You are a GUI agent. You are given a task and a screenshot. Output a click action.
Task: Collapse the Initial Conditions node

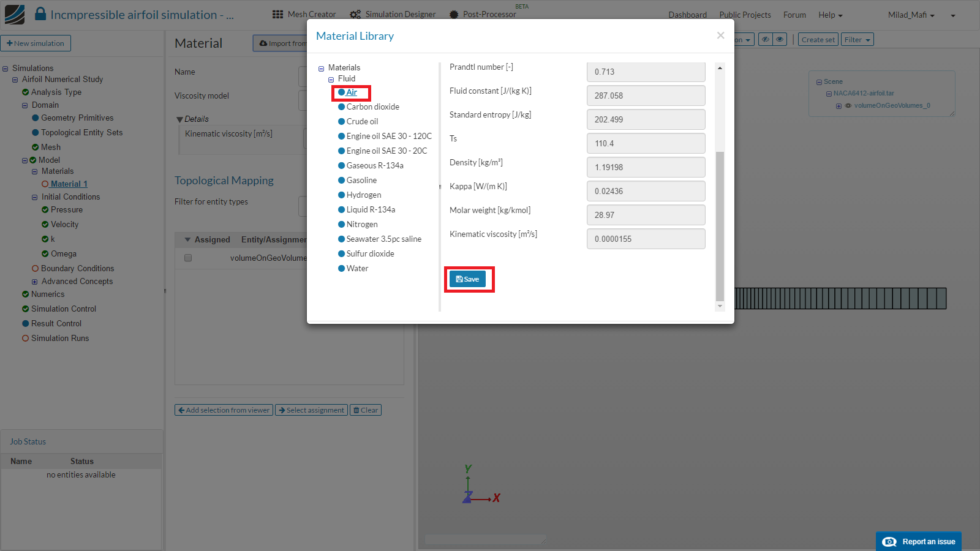point(35,198)
